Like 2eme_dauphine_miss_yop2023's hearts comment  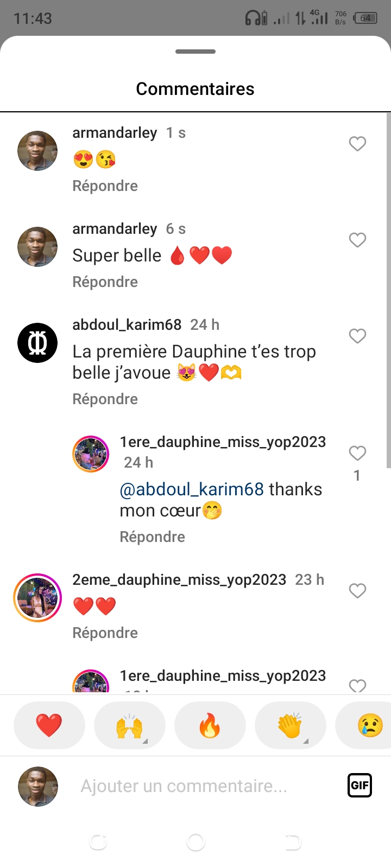click(357, 591)
